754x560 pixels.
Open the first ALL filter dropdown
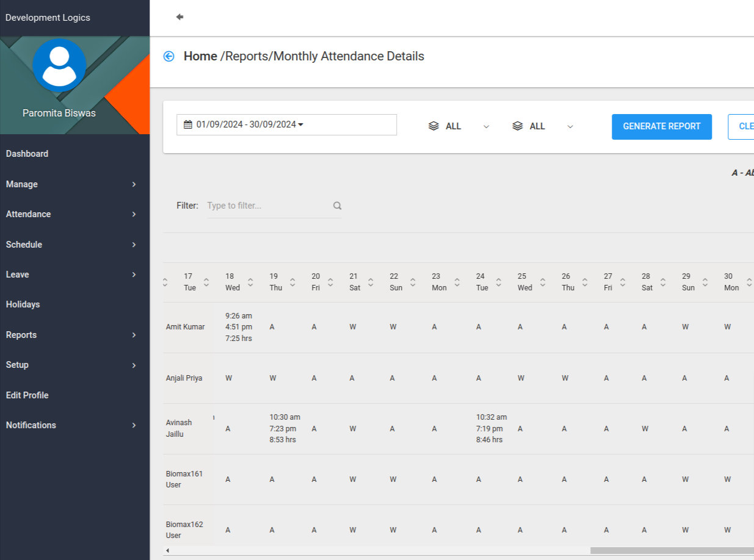pos(459,126)
